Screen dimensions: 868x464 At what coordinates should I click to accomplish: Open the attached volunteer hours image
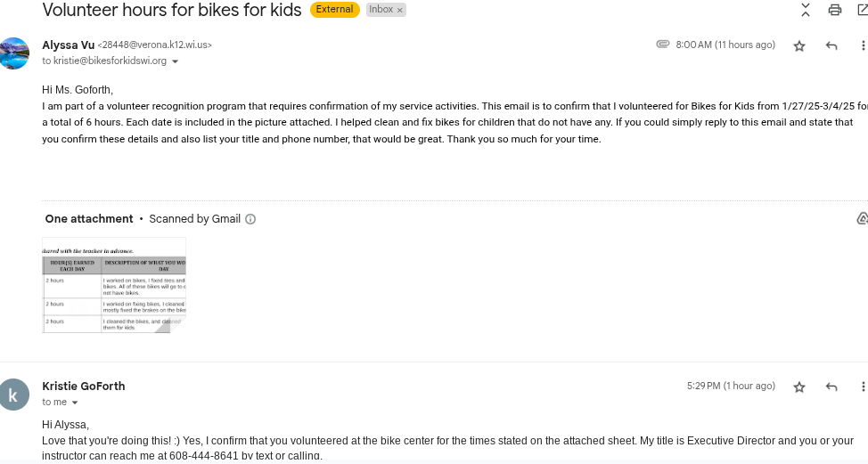tap(114, 285)
